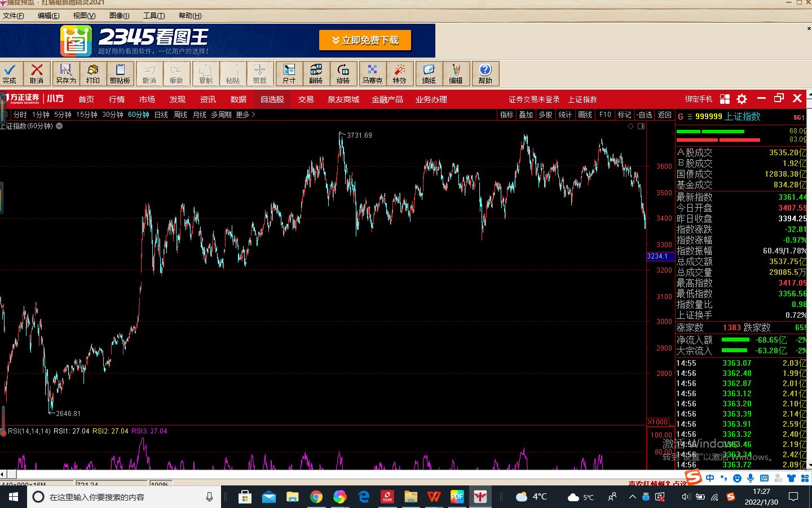Click the 返回 button

coord(665,115)
